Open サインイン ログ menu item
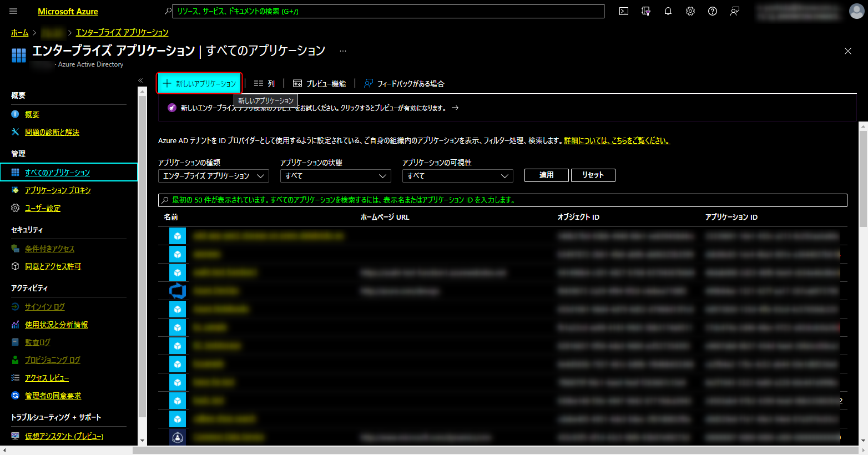This screenshot has height=455, width=868. pyautogui.click(x=45, y=307)
